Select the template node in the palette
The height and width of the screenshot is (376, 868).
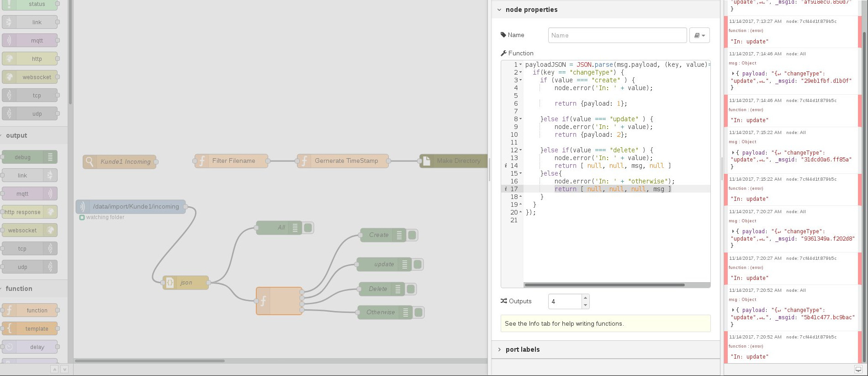(30, 328)
